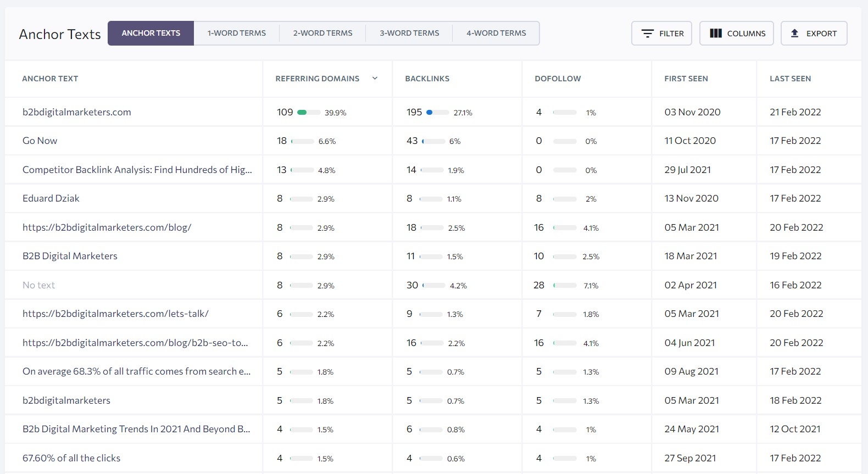Click backlinks value 43 in Go Now row
The image size is (868, 474).
[412, 141]
